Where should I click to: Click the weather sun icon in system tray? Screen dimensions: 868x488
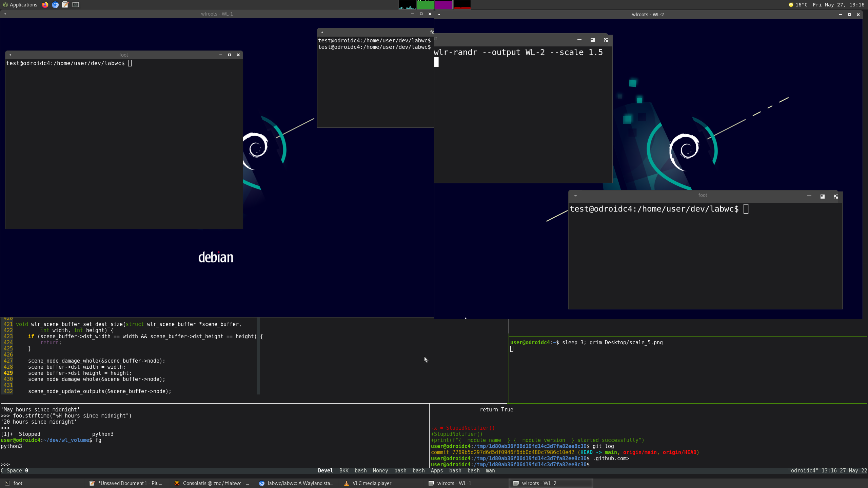pos(791,4)
